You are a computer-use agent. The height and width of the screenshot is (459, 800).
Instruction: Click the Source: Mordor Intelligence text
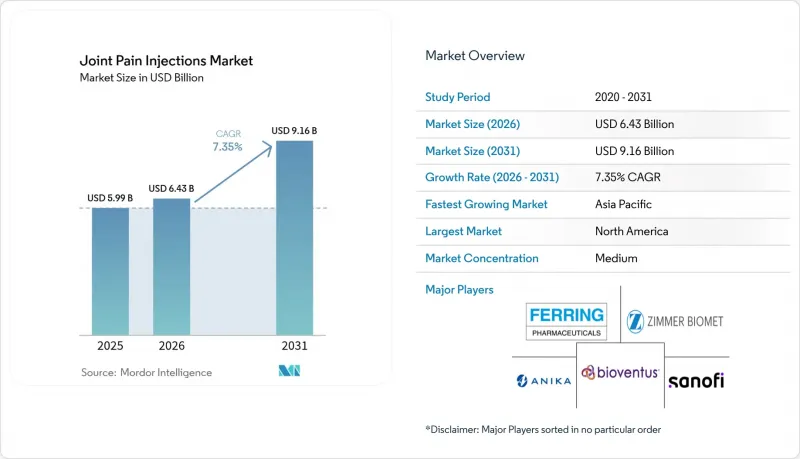point(146,372)
